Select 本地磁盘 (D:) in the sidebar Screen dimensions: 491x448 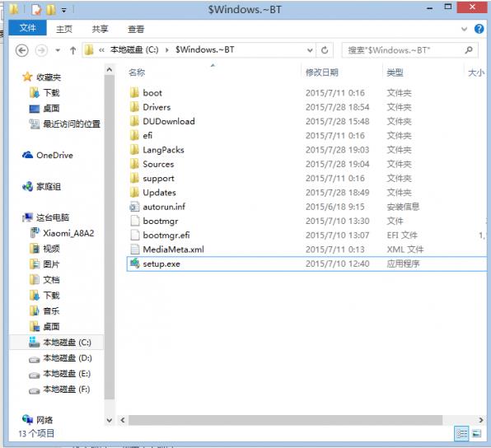point(68,358)
